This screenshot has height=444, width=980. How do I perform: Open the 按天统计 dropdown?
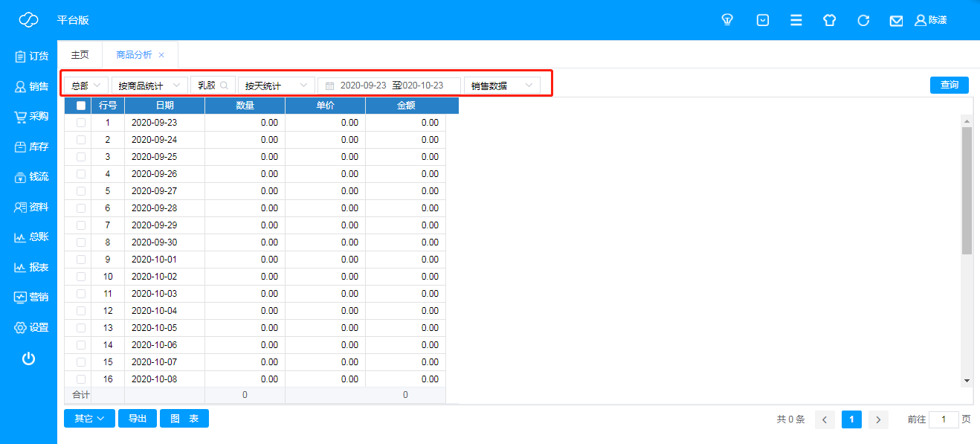[276, 86]
